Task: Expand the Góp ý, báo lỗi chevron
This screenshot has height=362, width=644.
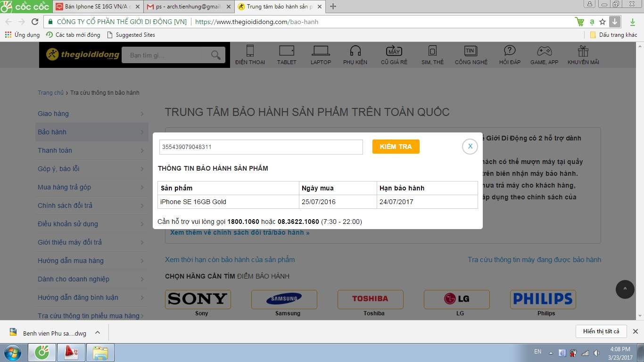Action: click(x=142, y=169)
